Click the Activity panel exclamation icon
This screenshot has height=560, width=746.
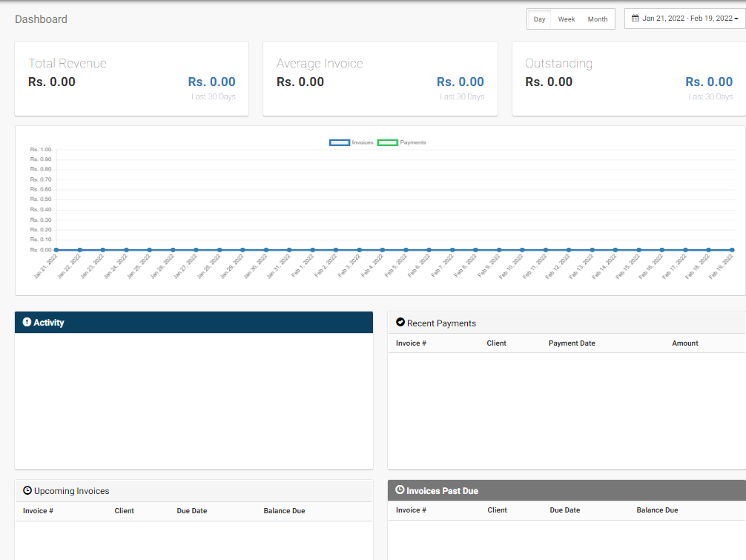pos(27,322)
